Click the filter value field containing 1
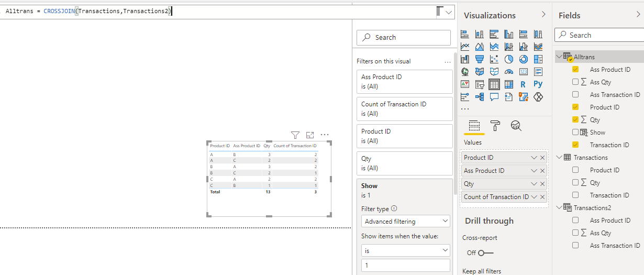644x275 pixels. tap(406, 266)
